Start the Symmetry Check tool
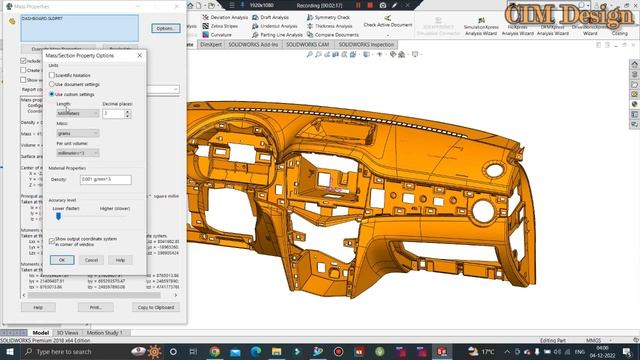Screen dimensions: 640x360 [x=328, y=18]
